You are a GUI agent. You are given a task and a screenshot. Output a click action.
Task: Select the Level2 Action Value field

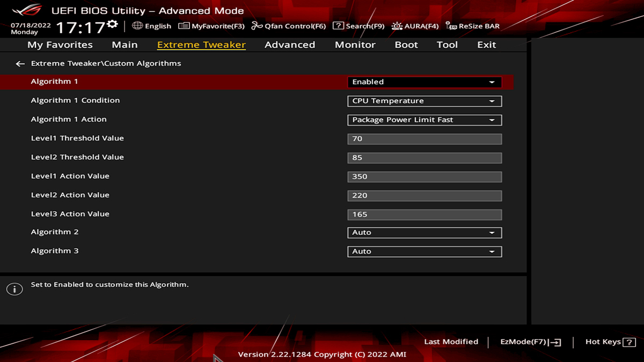point(425,195)
